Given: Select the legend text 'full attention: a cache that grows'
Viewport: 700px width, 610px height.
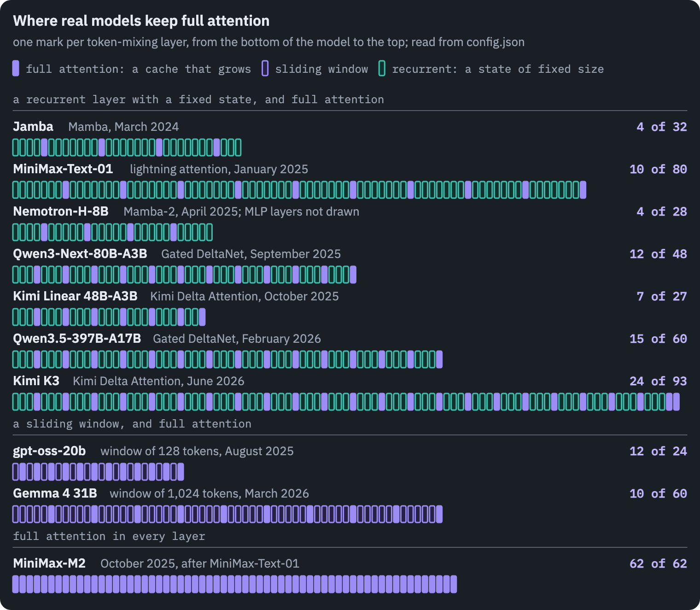Looking at the screenshot, I should [x=138, y=69].
